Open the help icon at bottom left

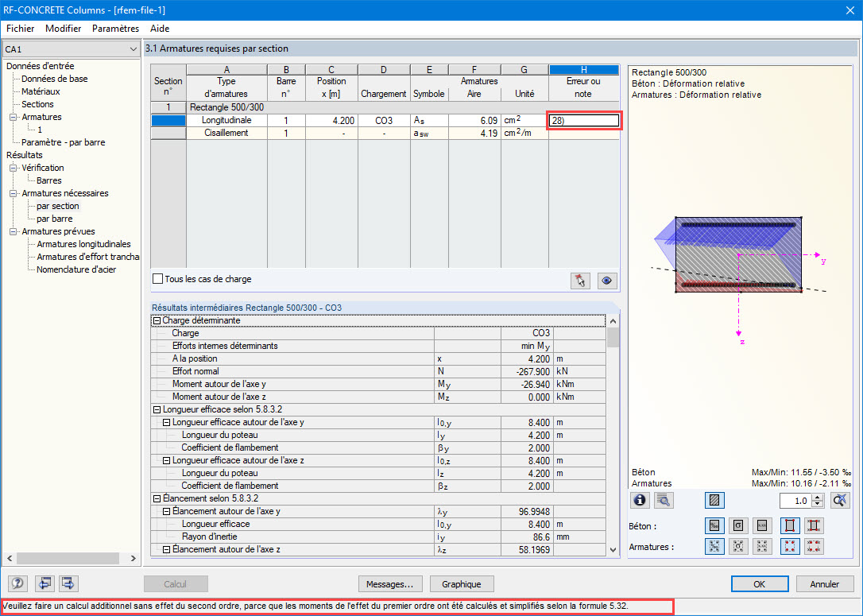point(17,583)
